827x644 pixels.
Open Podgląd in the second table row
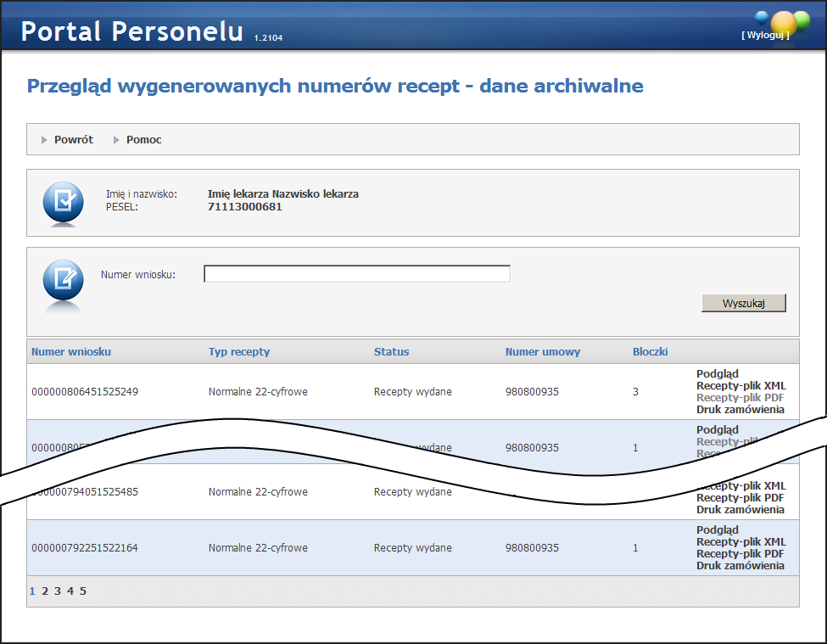[718, 429]
